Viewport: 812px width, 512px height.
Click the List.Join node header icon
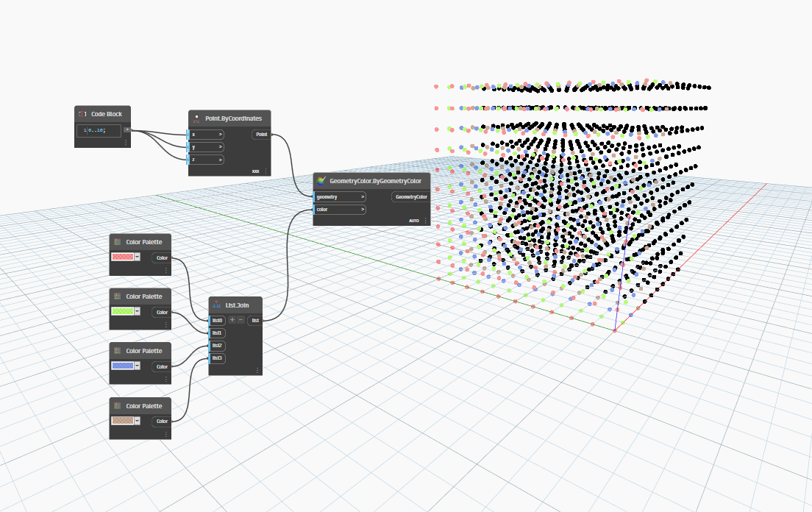(x=216, y=305)
